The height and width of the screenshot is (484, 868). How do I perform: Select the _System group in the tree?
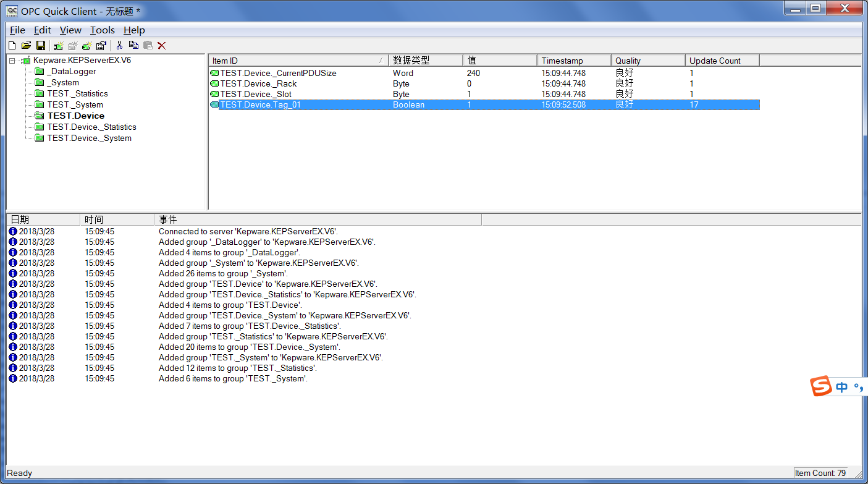[x=63, y=83]
